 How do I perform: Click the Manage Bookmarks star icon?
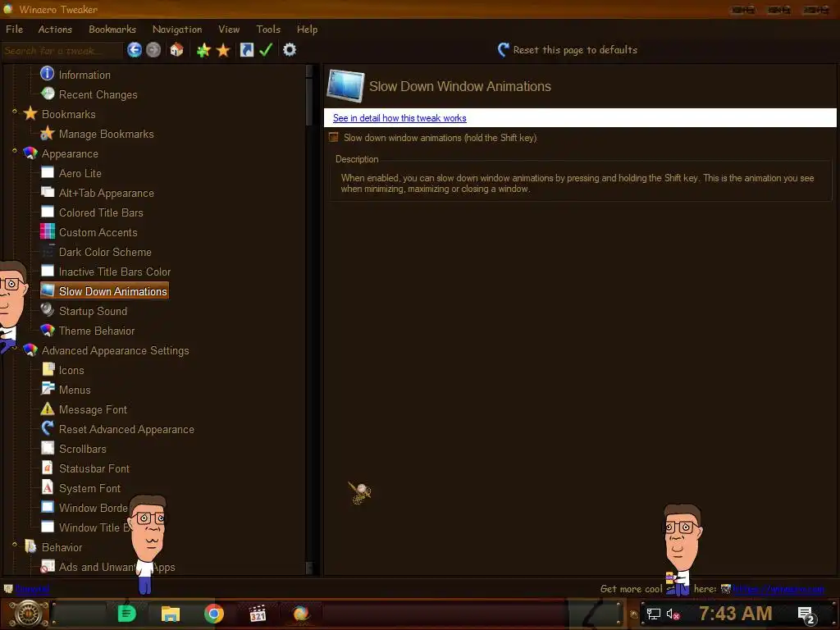pyautogui.click(x=48, y=133)
